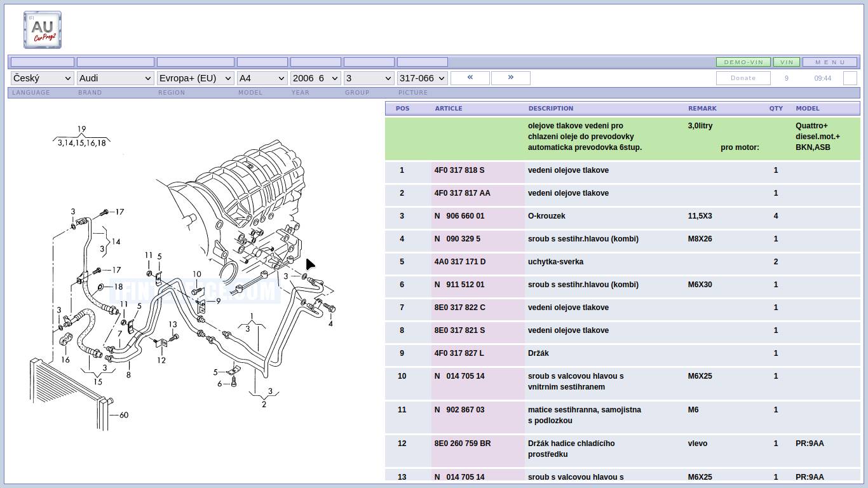This screenshot has height=488, width=868.
Task: Click the 3,0litry remark in header row
Action: pos(700,126)
